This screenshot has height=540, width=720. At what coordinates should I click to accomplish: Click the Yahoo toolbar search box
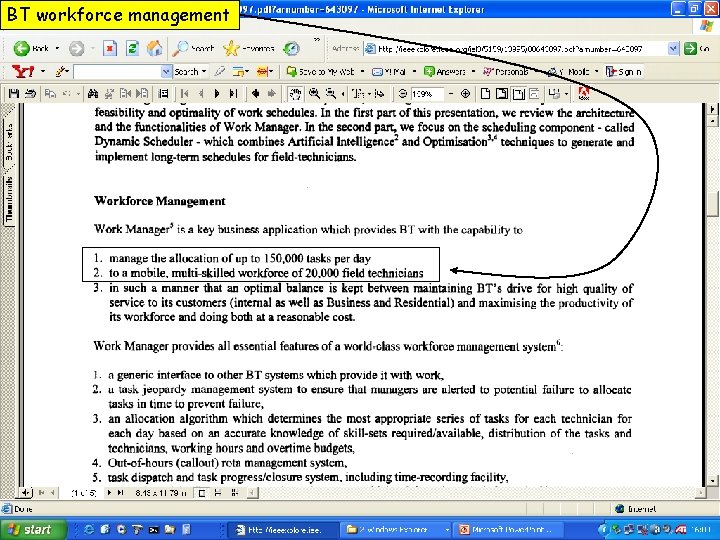pyautogui.click(x=118, y=72)
